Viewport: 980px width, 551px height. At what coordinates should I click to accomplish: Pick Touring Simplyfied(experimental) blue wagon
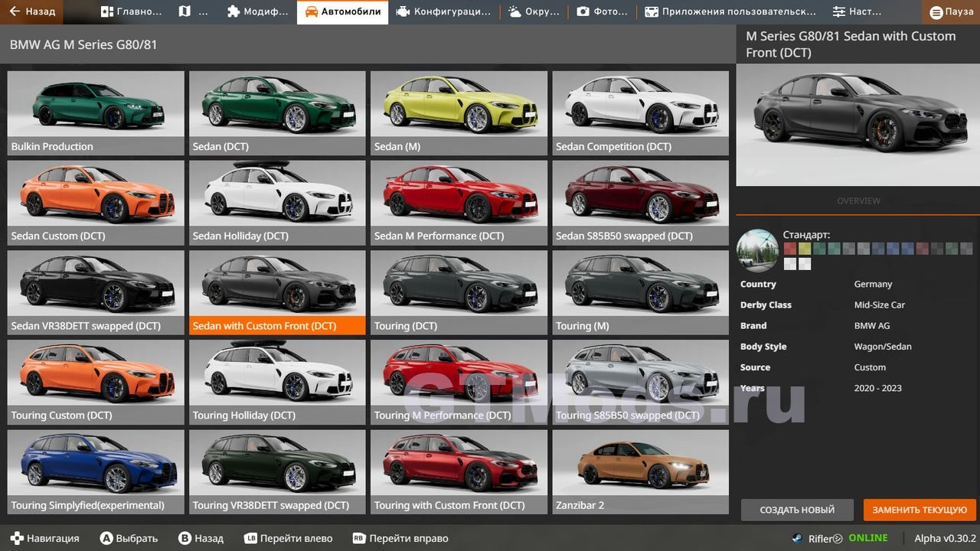(96, 471)
